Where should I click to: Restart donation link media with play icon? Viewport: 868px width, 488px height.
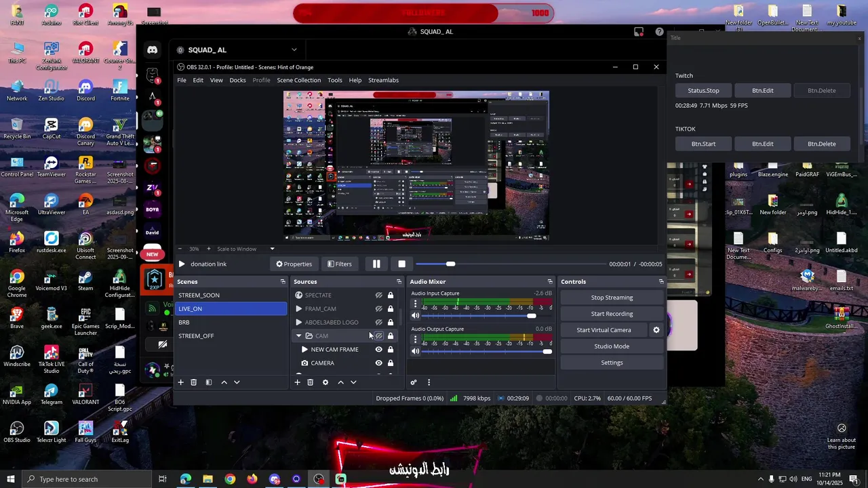(x=182, y=264)
